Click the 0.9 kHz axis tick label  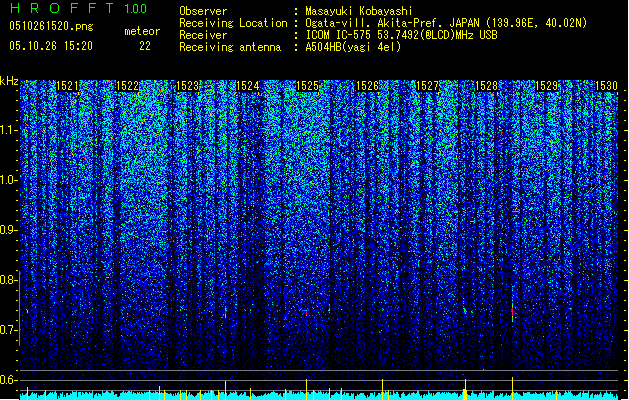tap(8, 230)
